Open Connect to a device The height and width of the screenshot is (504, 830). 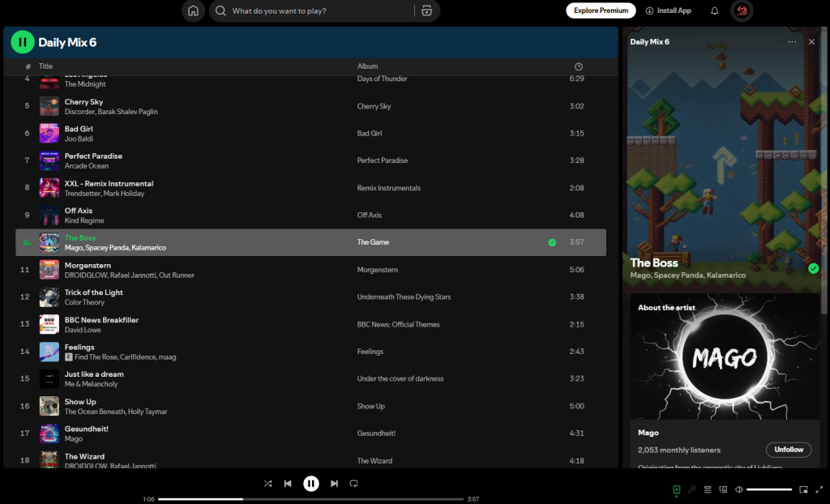coord(723,489)
